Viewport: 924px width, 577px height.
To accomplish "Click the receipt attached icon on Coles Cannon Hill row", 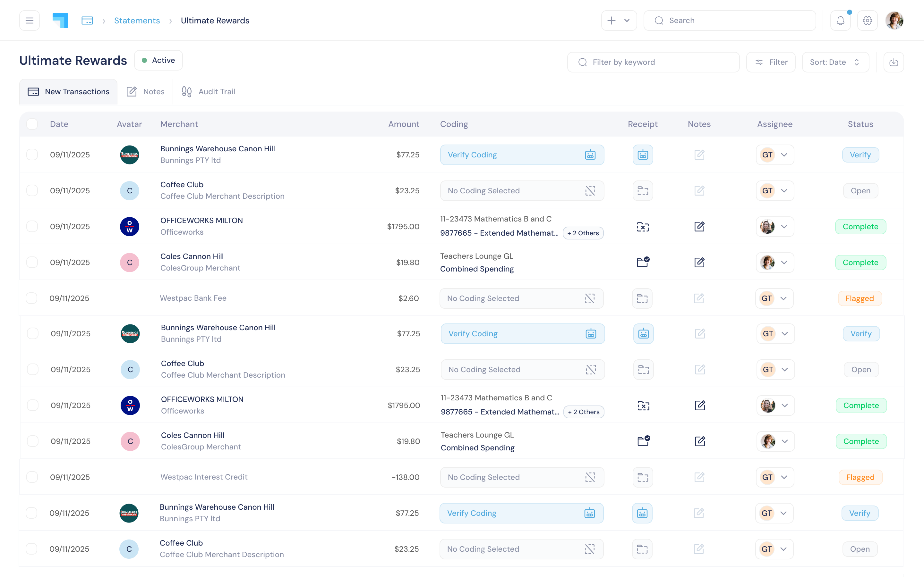I will [x=643, y=262].
